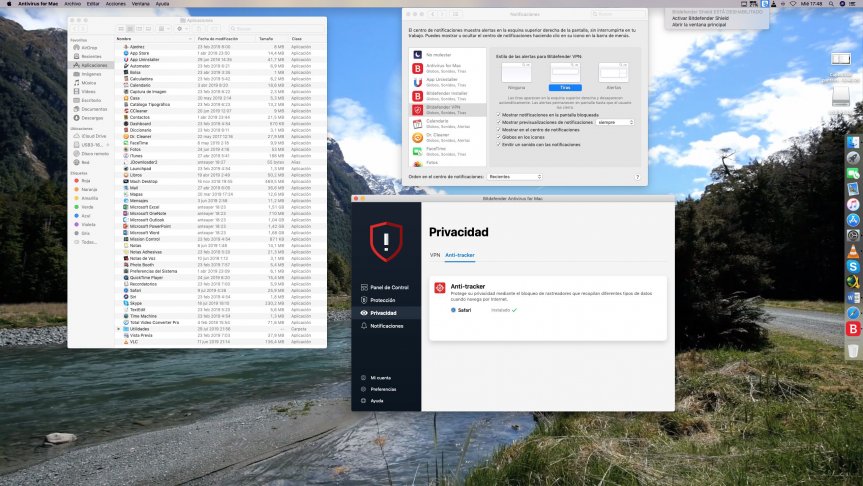Expand the 'Recientes' order dropdown
This screenshot has height=486, width=863.
pyautogui.click(x=516, y=177)
